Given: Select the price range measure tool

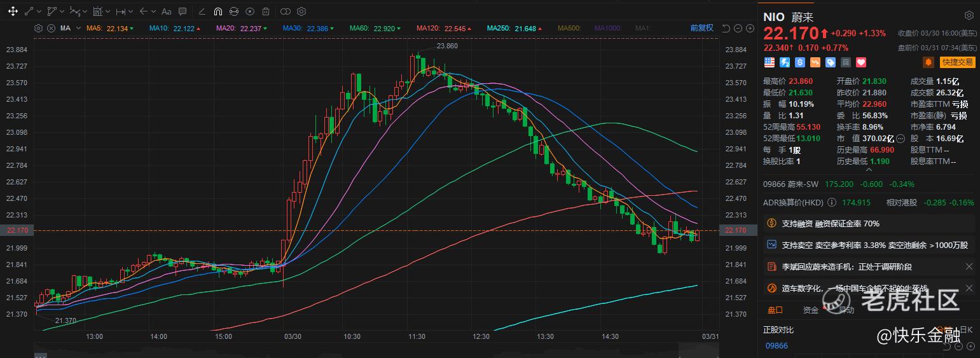Looking at the screenshot, I should pos(121,11).
